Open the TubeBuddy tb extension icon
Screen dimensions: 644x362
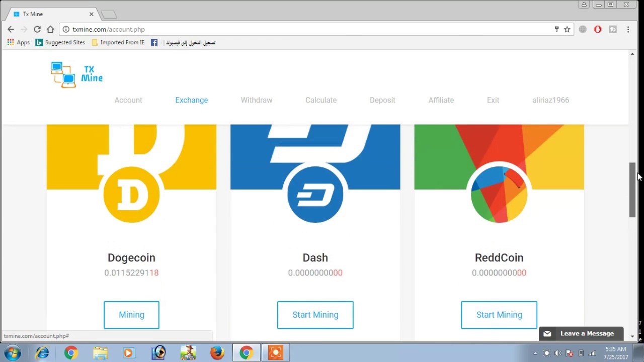(613, 29)
